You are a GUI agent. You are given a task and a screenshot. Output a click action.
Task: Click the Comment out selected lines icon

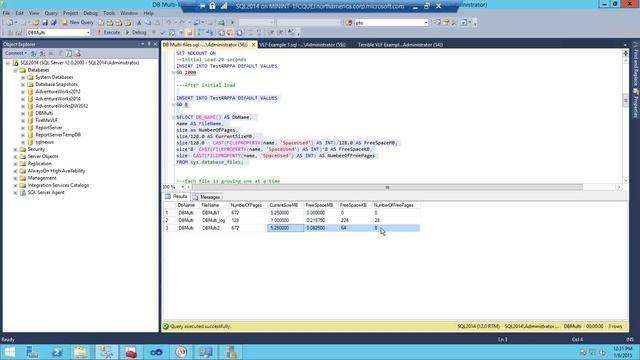coord(251,32)
